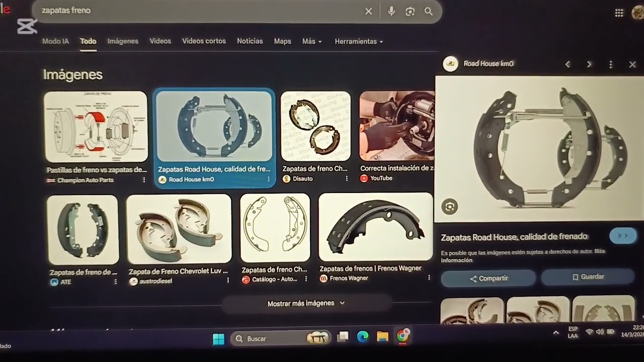Image resolution: width=644 pixels, height=362 pixels.
Task: Open the Maps tab
Action: (x=282, y=41)
